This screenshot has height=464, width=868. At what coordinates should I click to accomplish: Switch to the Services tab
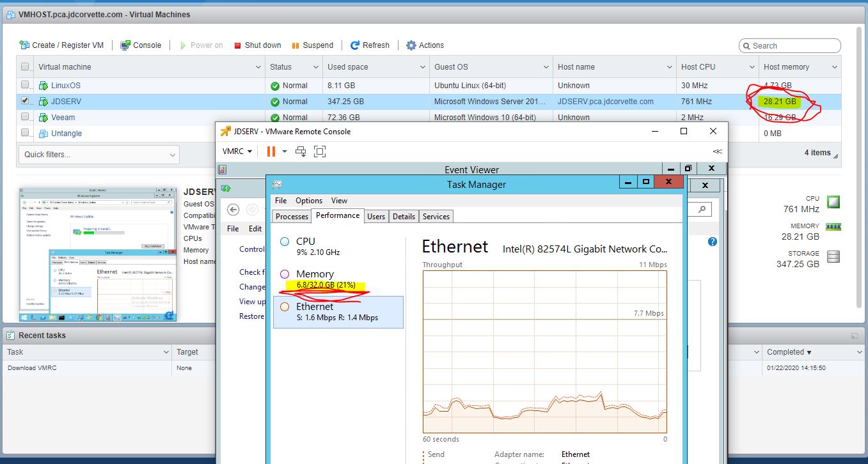[x=436, y=217]
